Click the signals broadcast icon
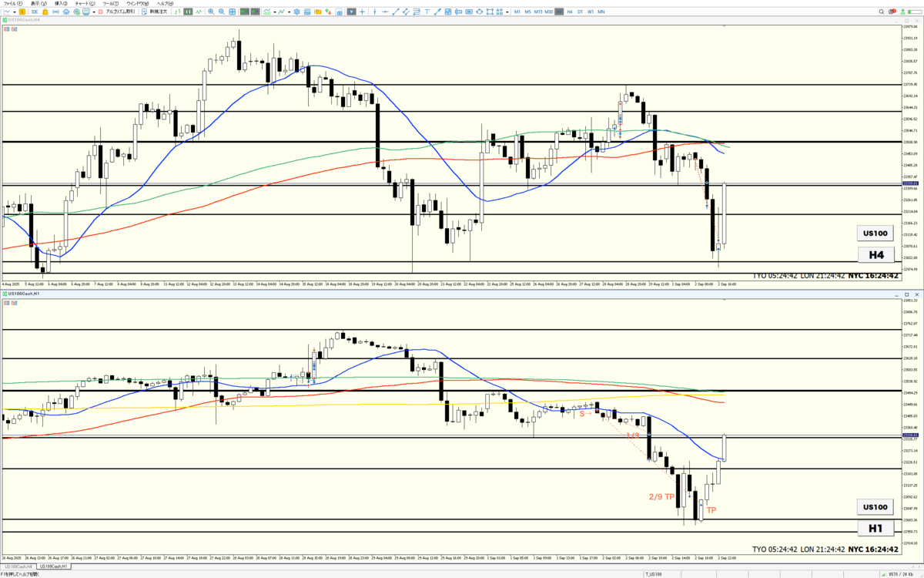Screen dimensions: 924x578 pyautogui.click(x=56, y=12)
